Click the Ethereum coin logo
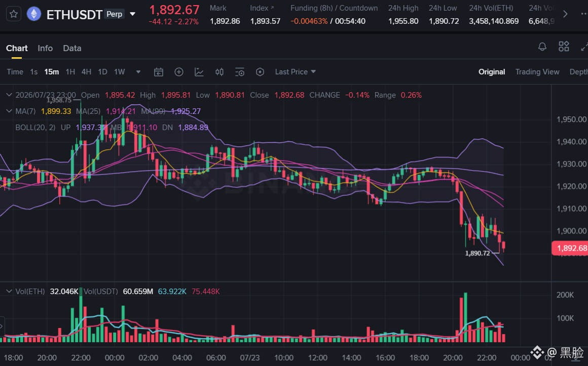 point(34,14)
